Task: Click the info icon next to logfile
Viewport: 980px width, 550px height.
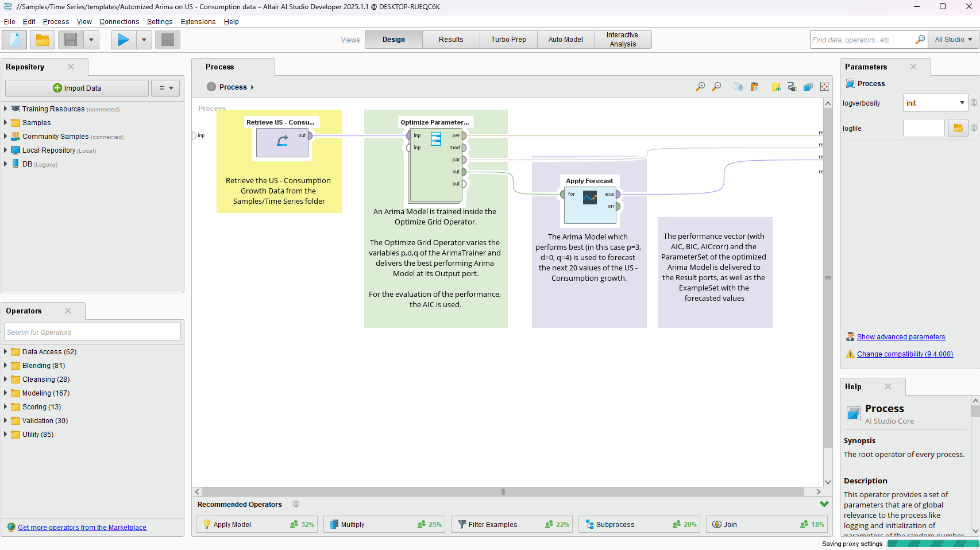Action: [x=974, y=128]
